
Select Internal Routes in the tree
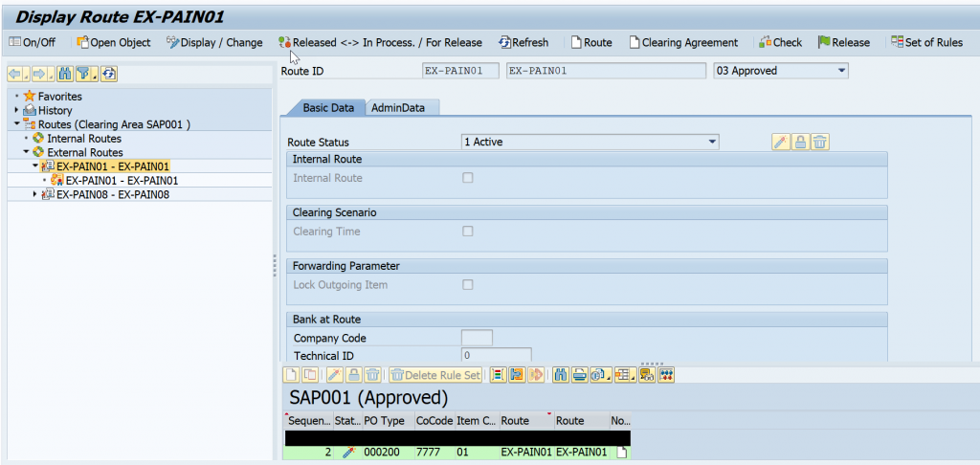[x=84, y=139]
